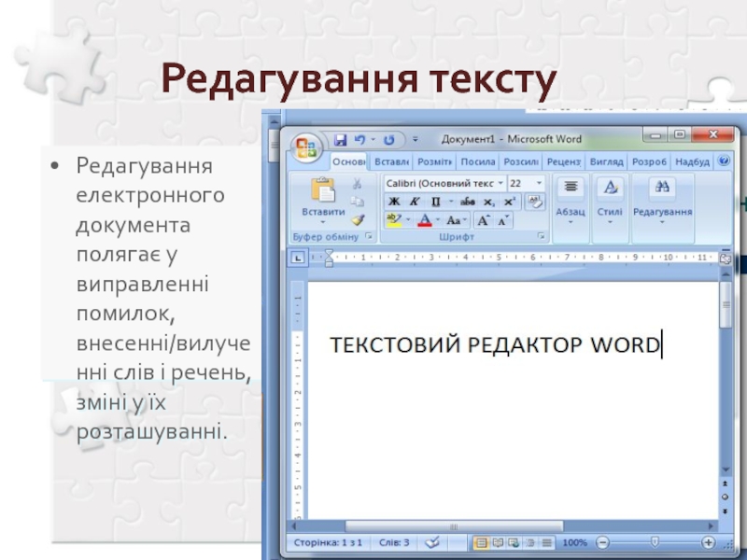Open the Буфер обміну dialog launcher
The image size is (747, 560).
point(368,236)
